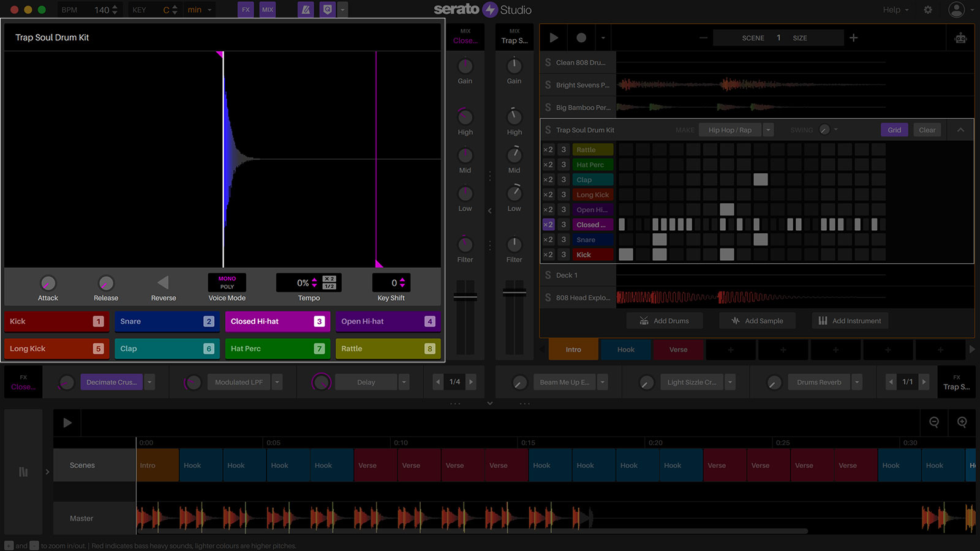Click Add Instrument button
This screenshot has height=551, width=980.
point(850,321)
